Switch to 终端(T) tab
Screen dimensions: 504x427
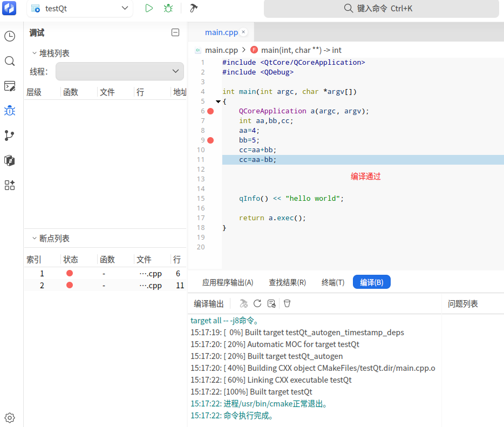coord(333,282)
